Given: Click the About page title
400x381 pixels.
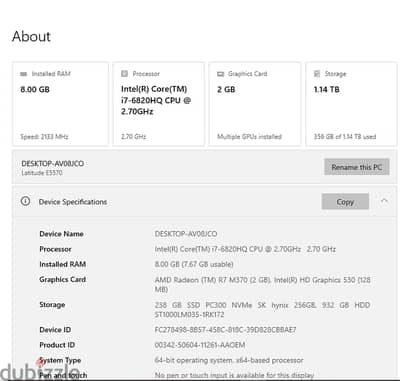Looking at the screenshot, I should click(x=31, y=36).
